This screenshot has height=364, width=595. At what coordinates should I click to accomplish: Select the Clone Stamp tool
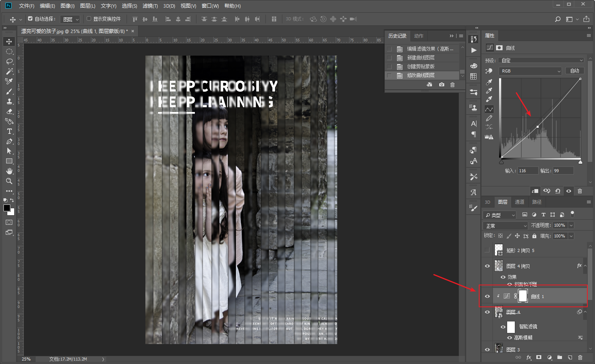click(x=9, y=101)
